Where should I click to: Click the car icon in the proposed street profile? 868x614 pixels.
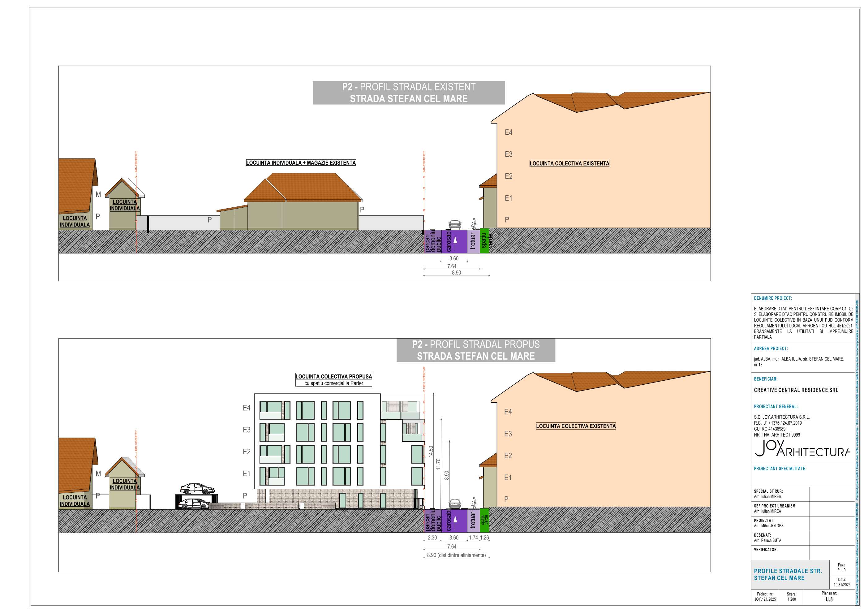coord(454,504)
